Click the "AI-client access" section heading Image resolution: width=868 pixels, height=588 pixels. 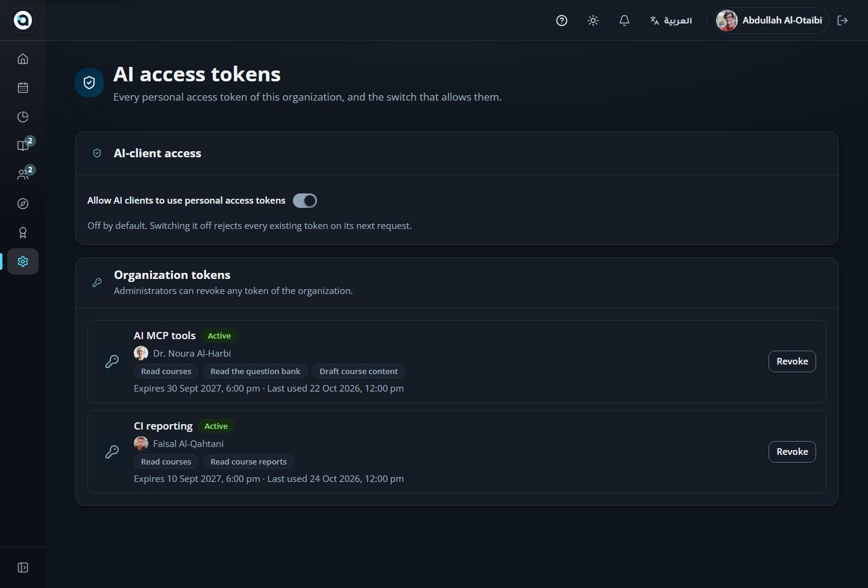pos(158,153)
